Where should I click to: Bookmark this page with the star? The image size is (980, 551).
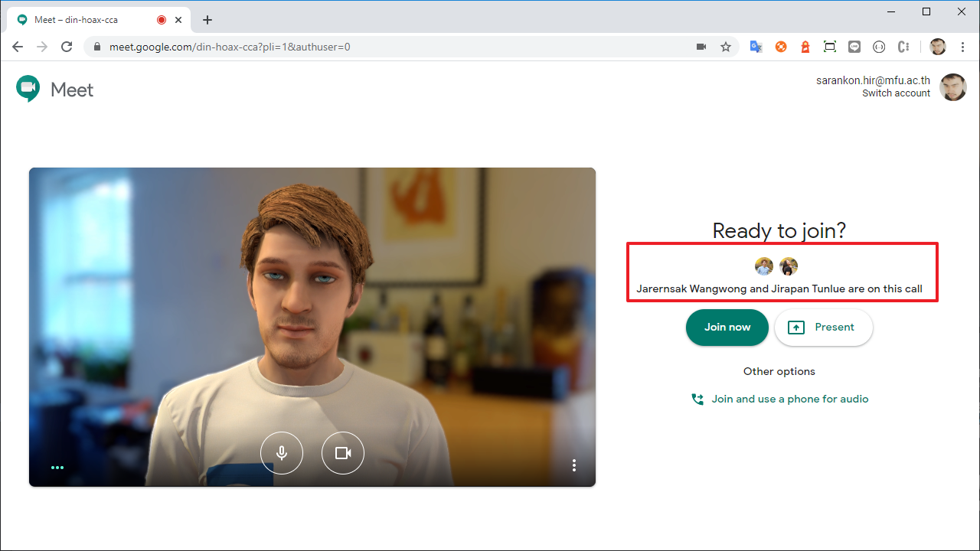pyautogui.click(x=726, y=47)
